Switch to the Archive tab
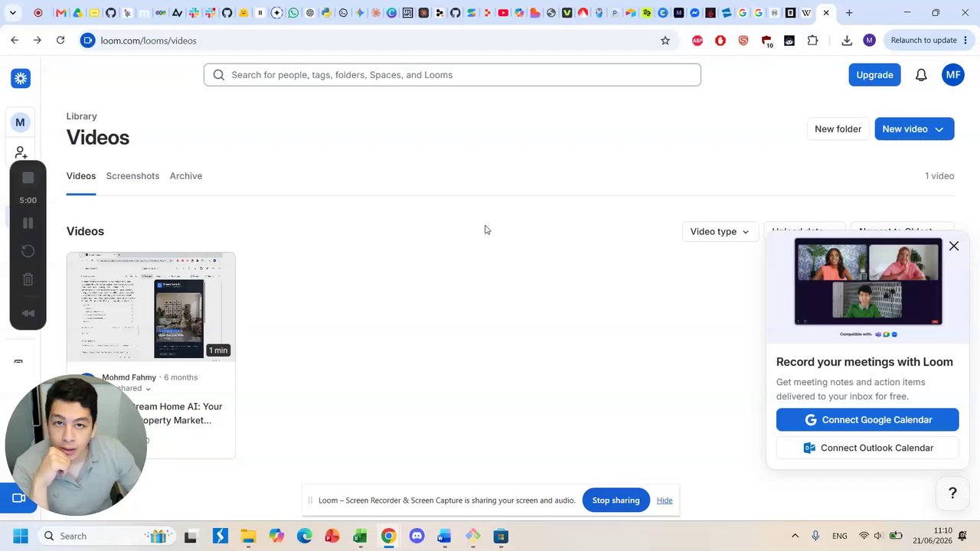 click(x=186, y=176)
